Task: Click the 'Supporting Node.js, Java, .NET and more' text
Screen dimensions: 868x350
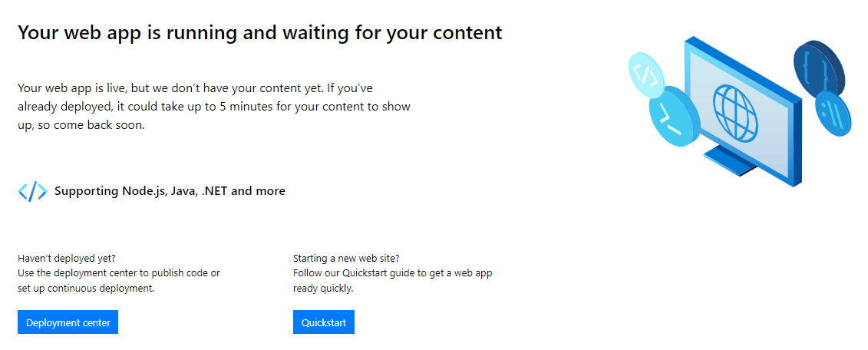Action: tap(170, 191)
